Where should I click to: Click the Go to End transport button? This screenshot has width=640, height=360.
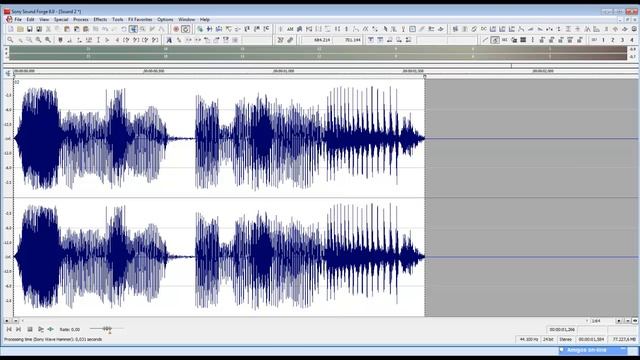pyautogui.click(x=18, y=329)
